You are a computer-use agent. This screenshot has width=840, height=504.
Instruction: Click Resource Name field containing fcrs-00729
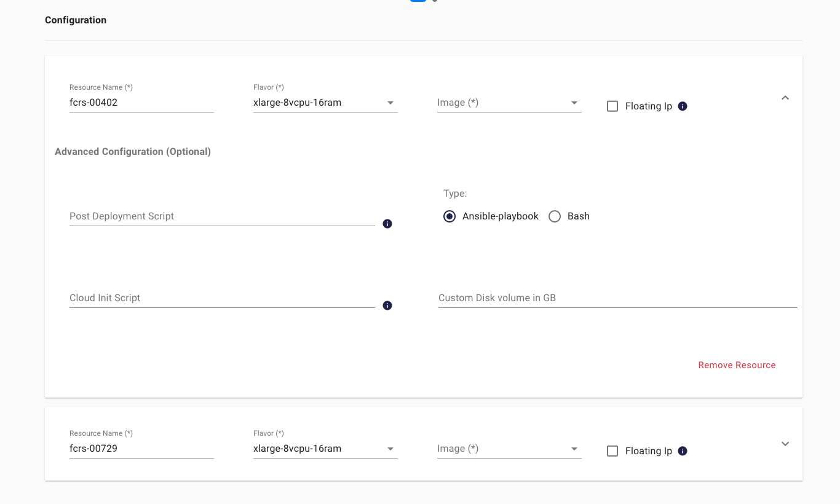click(x=141, y=449)
